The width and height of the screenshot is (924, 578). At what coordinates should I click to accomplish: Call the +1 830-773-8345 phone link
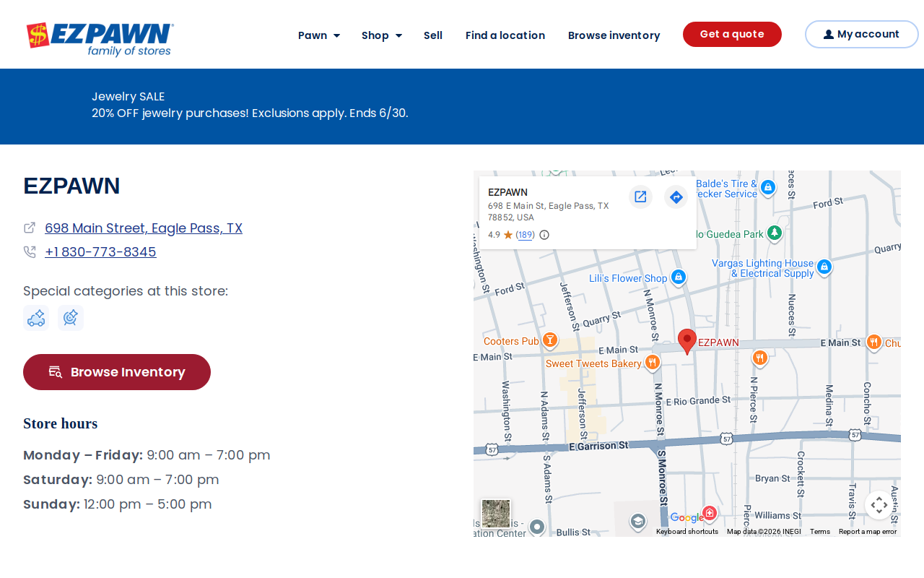(100, 252)
